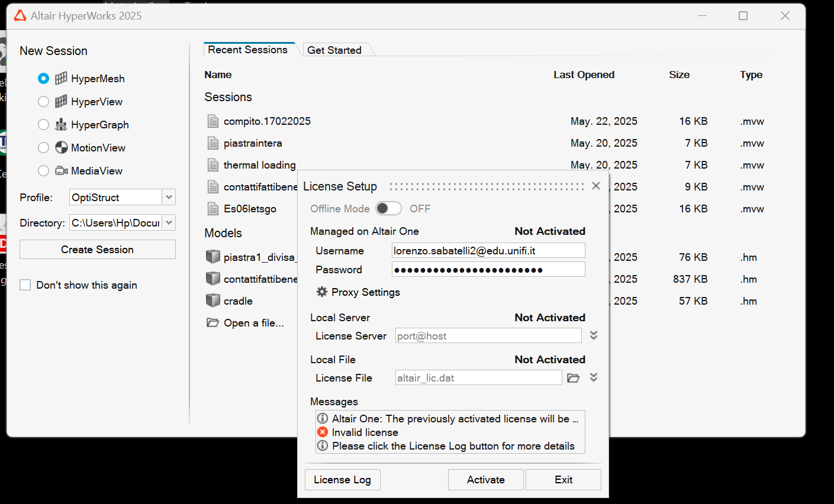834x504 pixels.
Task: Click the License Log info message icon
Action: [323, 445]
